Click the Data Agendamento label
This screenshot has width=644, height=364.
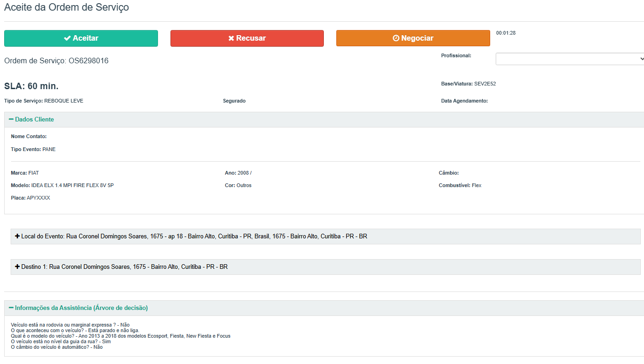[464, 101]
